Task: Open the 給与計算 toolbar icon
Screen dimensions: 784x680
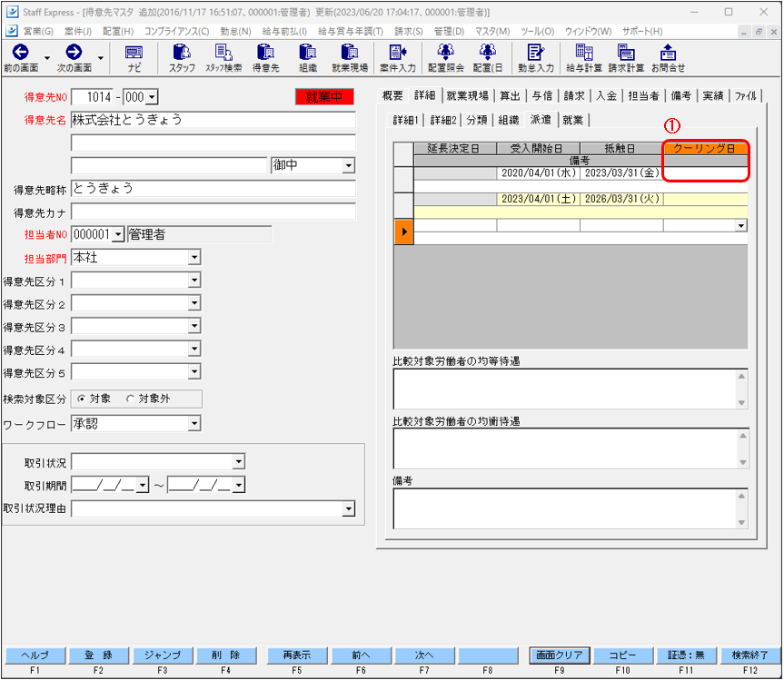Action: (584, 52)
